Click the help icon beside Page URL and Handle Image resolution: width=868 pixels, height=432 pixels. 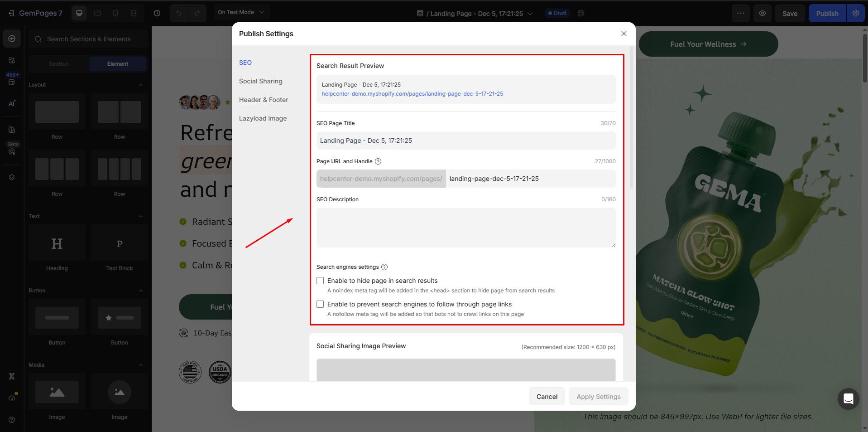pyautogui.click(x=378, y=161)
